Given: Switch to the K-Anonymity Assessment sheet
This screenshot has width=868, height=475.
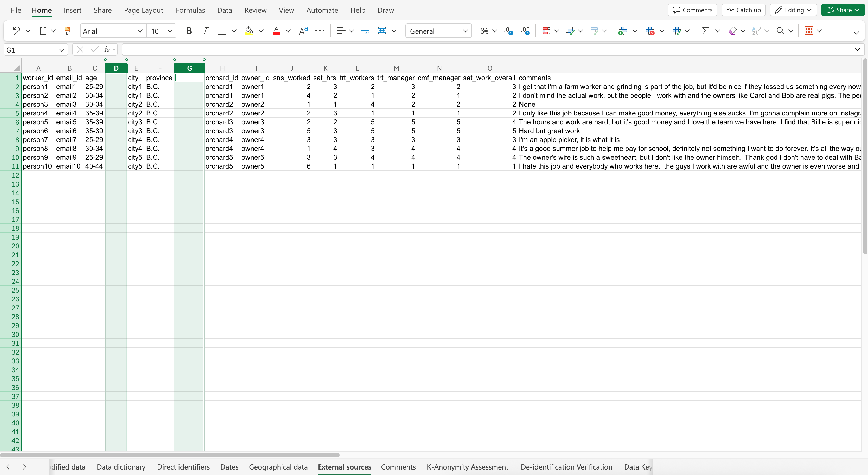Looking at the screenshot, I should pyautogui.click(x=467, y=467).
